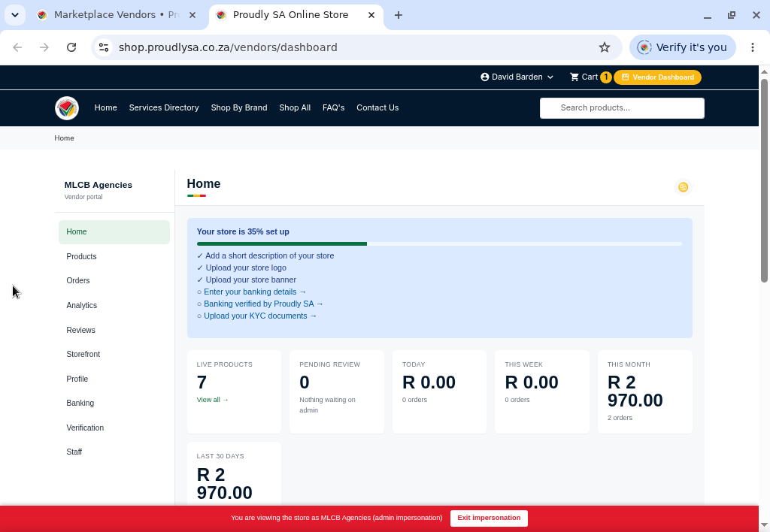Follow Enter your banking details link
The width and height of the screenshot is (770, 532).
pyautogui.click(x=255, y=292)
